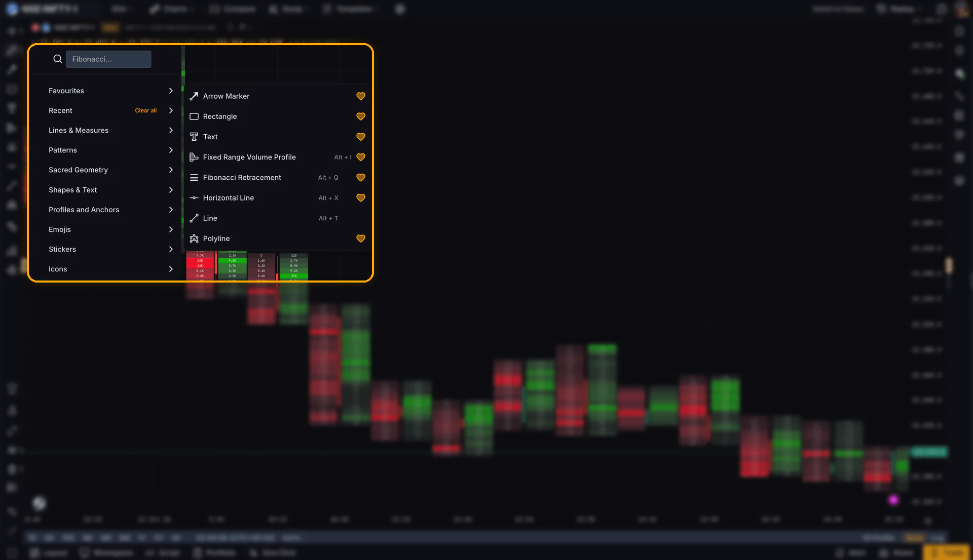The width and height of the screenshot is (973, 560).
Task: Expand the Profiles and Anchors chevron
Action: coord(171,210)
